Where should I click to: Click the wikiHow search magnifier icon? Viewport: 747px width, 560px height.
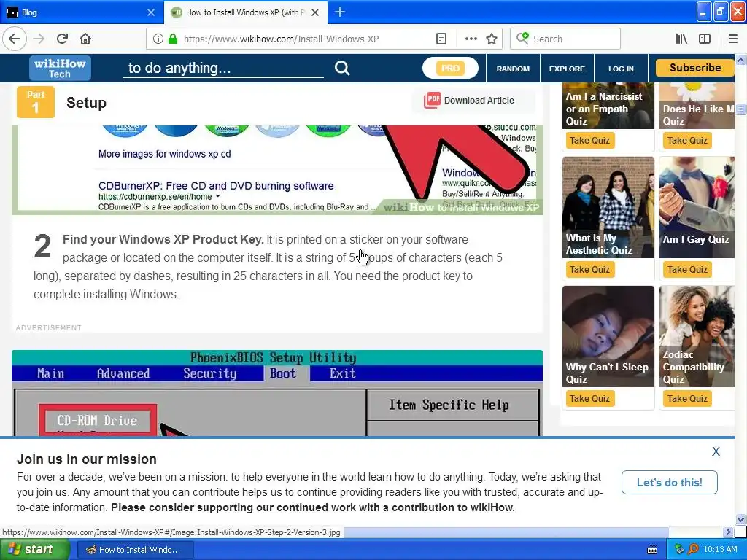342,68
